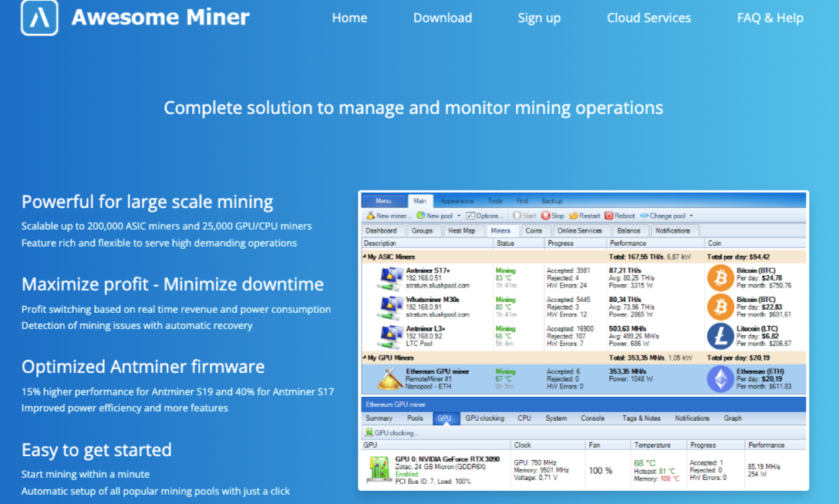Open the Graph details tab
Viewport: 839px width, 504px height.
coord(733,418)
